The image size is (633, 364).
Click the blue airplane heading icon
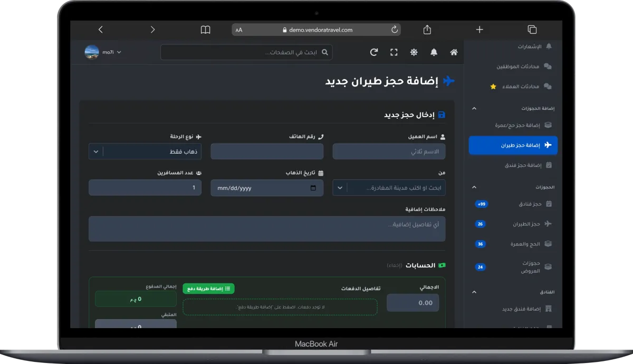(x=449, y=81)
